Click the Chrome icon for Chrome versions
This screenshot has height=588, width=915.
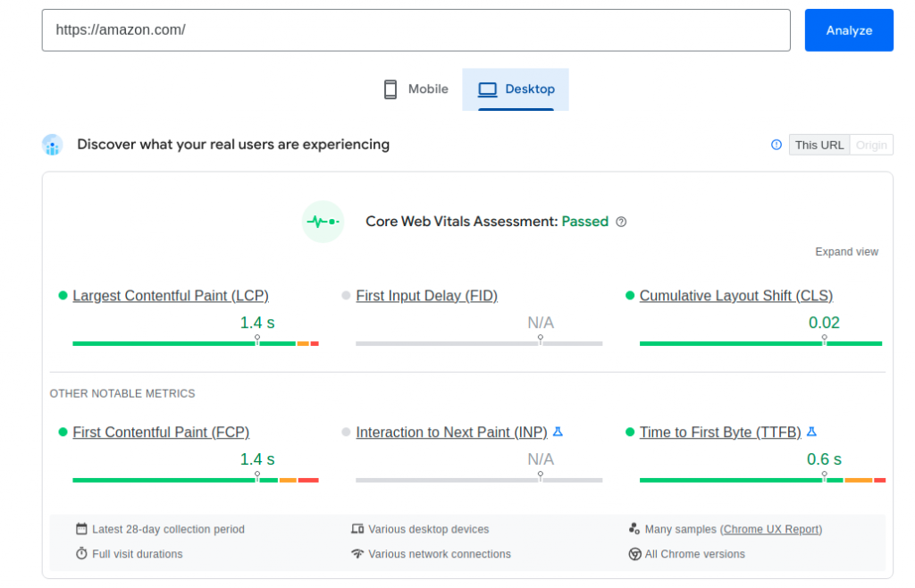(x=635, y=553)
